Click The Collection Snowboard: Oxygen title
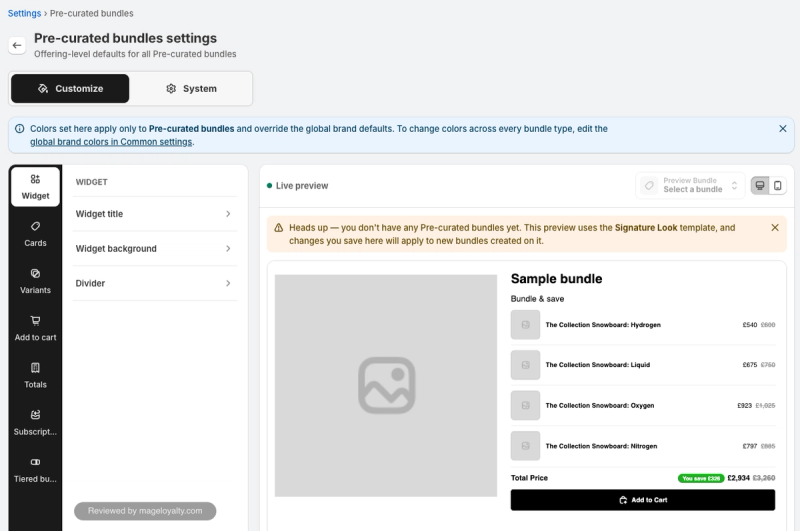Viewport: 800px width, 531px height. pyautogui.click(x=600, y=406)
